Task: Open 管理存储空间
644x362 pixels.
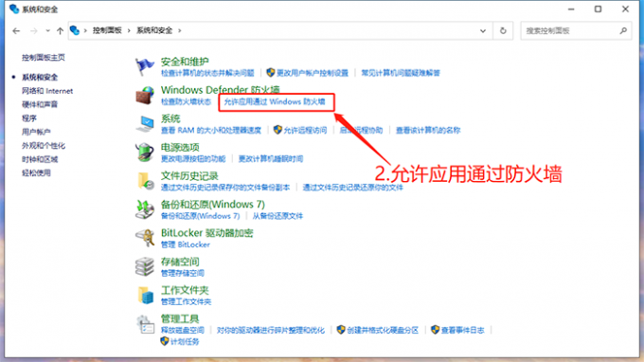Action: point(183,273)
